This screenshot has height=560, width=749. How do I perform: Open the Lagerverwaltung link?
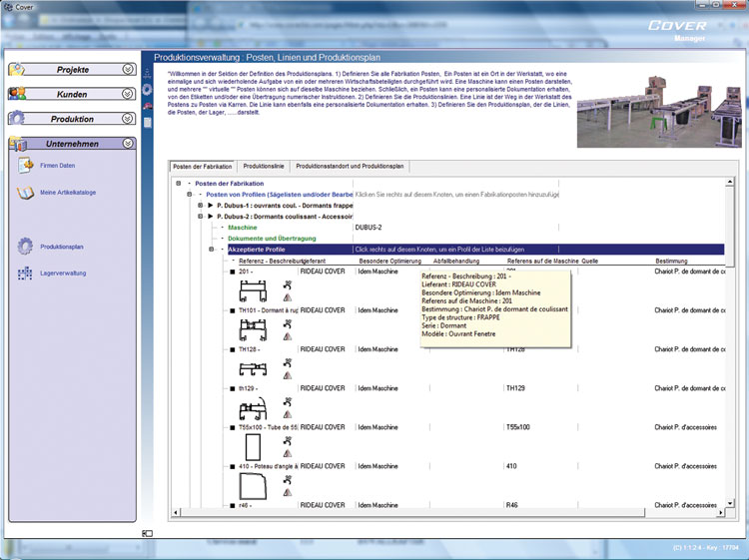tap(63, 274)
